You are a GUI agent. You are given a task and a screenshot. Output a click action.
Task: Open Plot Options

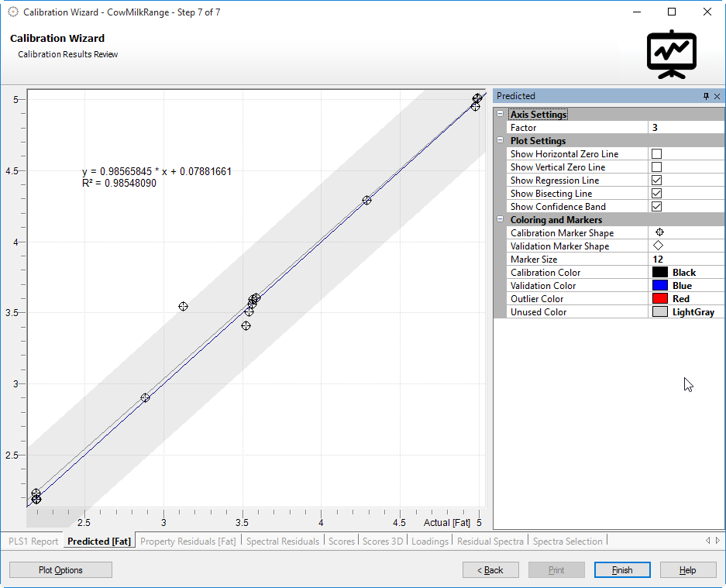(60, 570)
